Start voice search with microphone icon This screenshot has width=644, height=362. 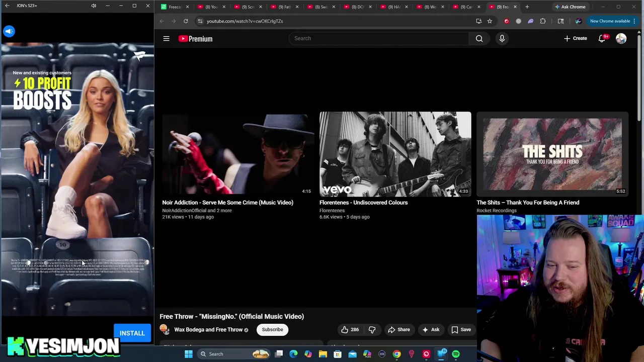pyautogui.click(x=502, y=38)
